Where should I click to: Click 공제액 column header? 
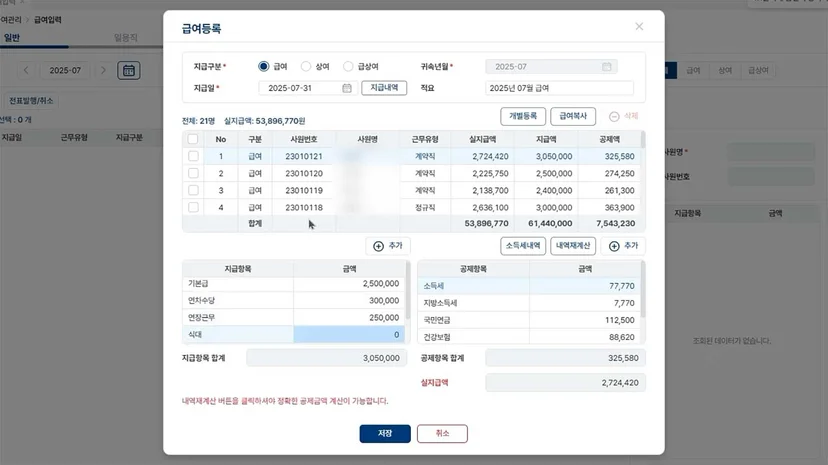[609, 139]
